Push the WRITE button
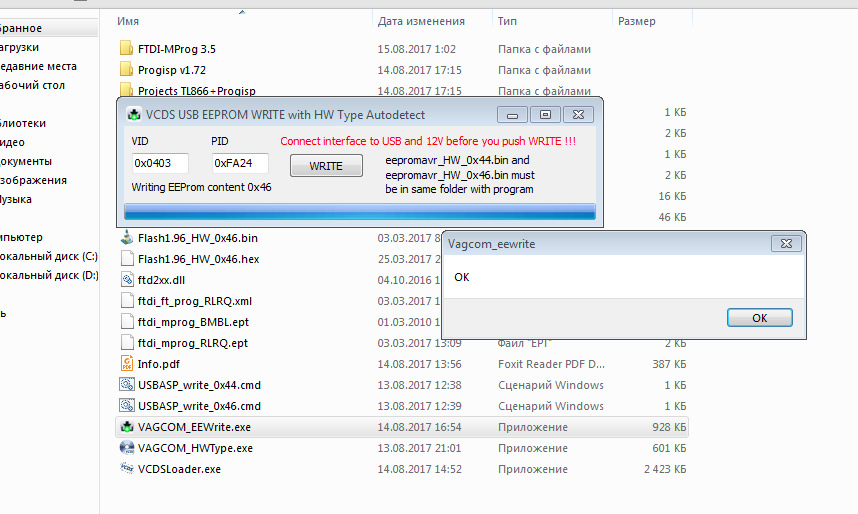The width and height of the screenshot is (858, 514). [x=326, y=165]
